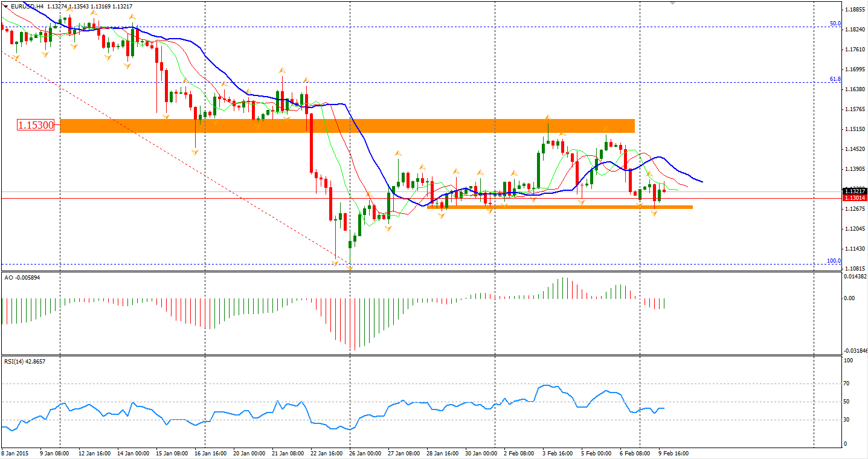Click the 2 Feb 08:00 time label
The width and height of the screenshot is (868, 459).
pyautogui.click(x=518, y=452)
